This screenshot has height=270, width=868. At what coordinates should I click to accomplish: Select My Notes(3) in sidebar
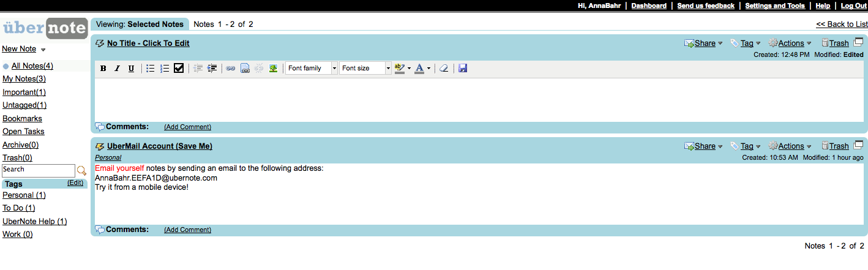point(24,79)
